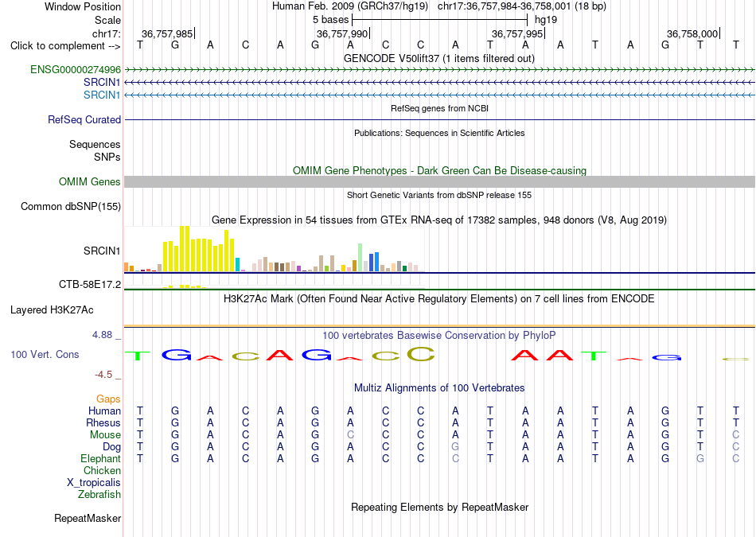This screenshot has height=537, width=756.
Task: Click the 36,758,000 ruler position
Action: coord(692,33)
